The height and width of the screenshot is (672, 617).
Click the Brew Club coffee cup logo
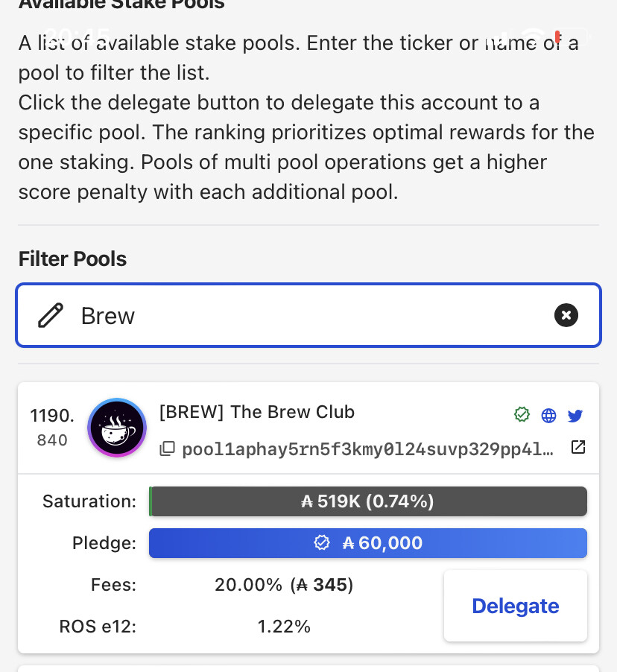coord(117,427)
